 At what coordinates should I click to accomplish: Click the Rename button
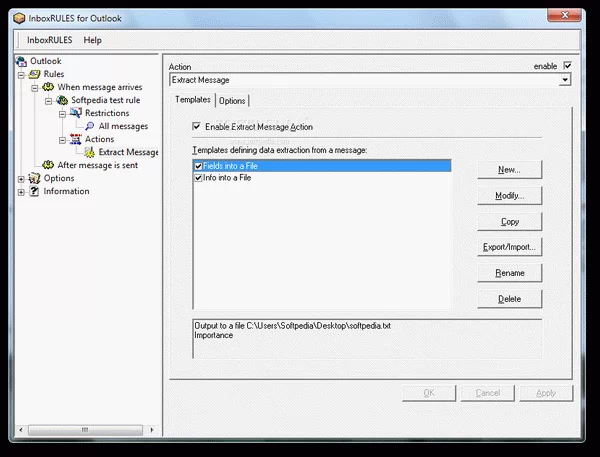click(509, 273)
